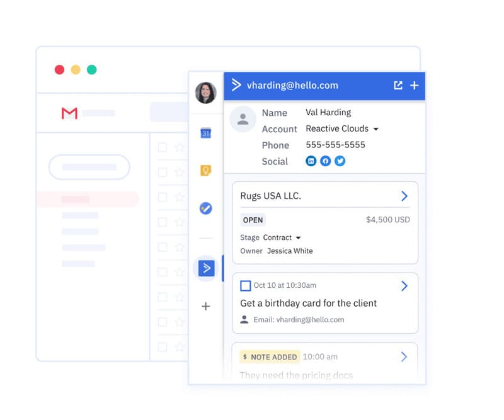504x420 pixels.
Task: Select highlighted Inbox item in Gmail
Action: (88, 199)
